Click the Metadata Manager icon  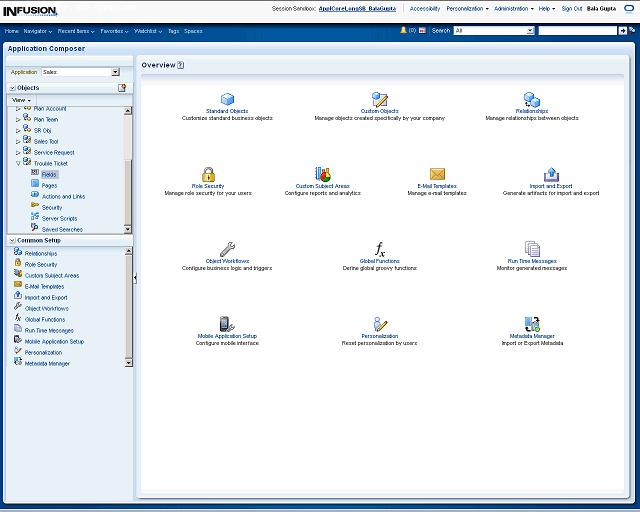coord(532,324)
